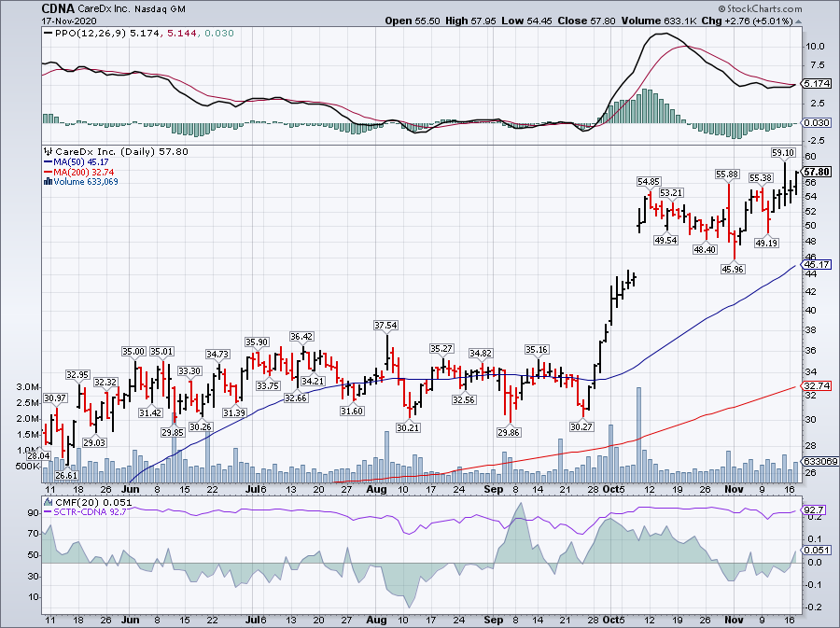This screenshot has height=628, width=840.
Task: Click the 32.66 low price label
Action: click(x=296, y=398)
